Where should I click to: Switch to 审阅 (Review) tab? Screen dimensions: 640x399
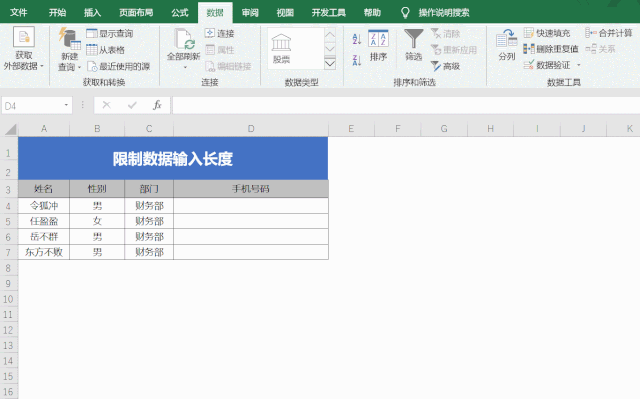click(x=250, y=13)
